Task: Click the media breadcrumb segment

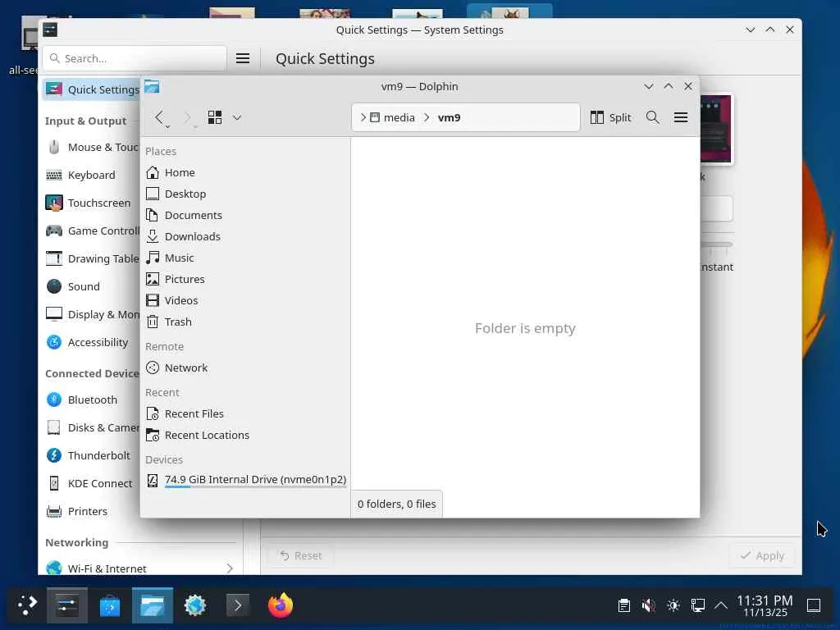Action: tap(393, 117)
